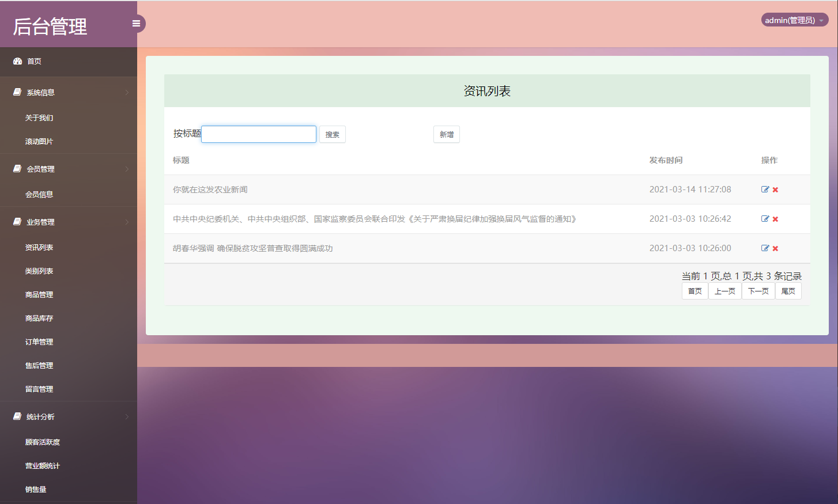Screen dimensions: 838x504
Task: Open 订单管理 from the sidebar
Action: pos(39,342)
